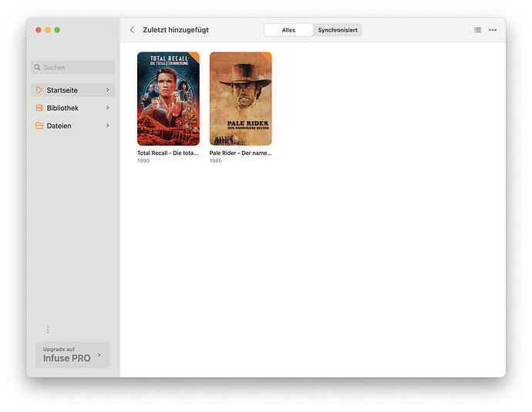Click the Dateien folder icon
This screenshot has height=412, width=532.
(x=39, y=126)
